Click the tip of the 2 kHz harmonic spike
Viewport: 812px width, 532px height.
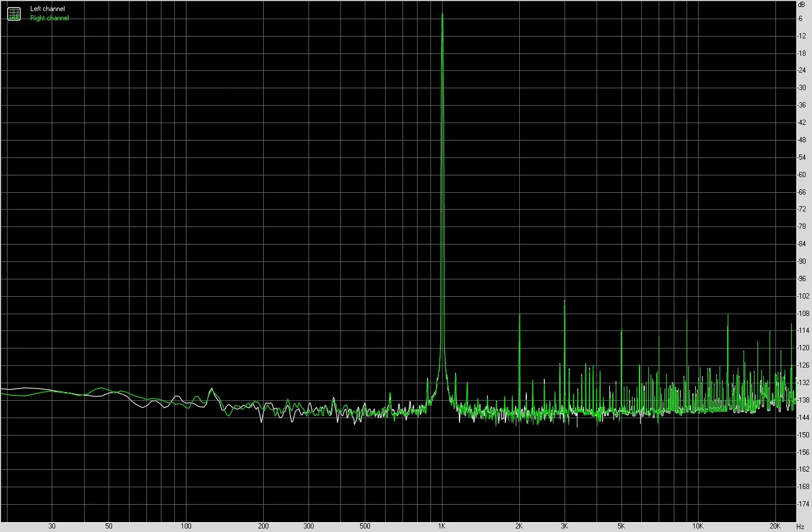coord(519,315)
